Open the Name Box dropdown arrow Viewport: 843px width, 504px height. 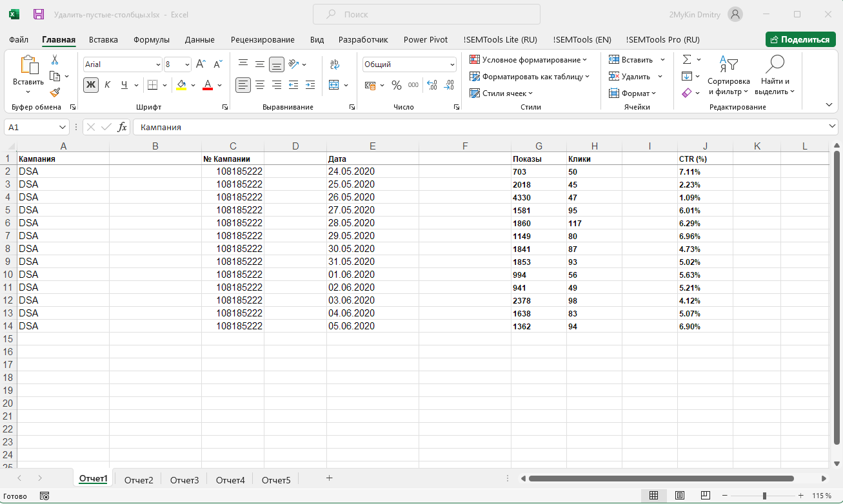(x=63, y=128)
